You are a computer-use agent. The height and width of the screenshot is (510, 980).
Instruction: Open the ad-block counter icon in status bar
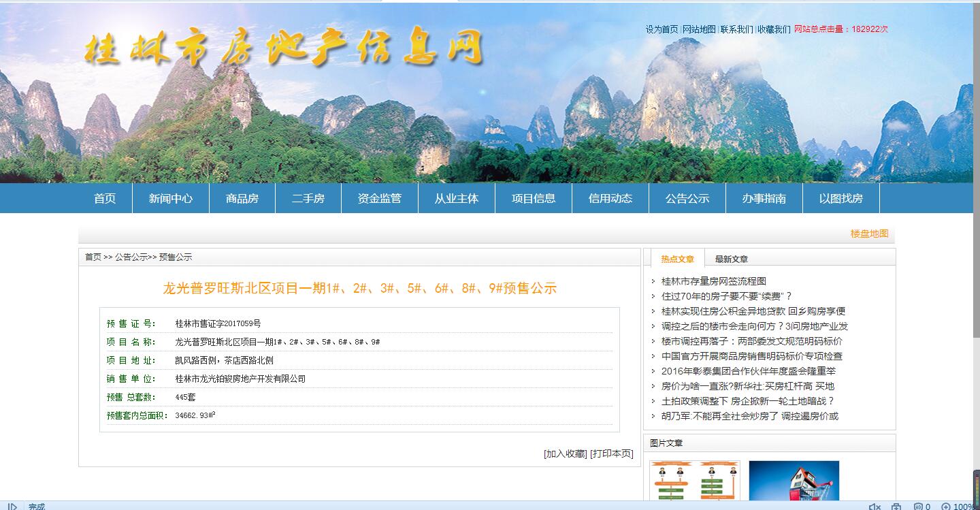click(x=922, y=507)
